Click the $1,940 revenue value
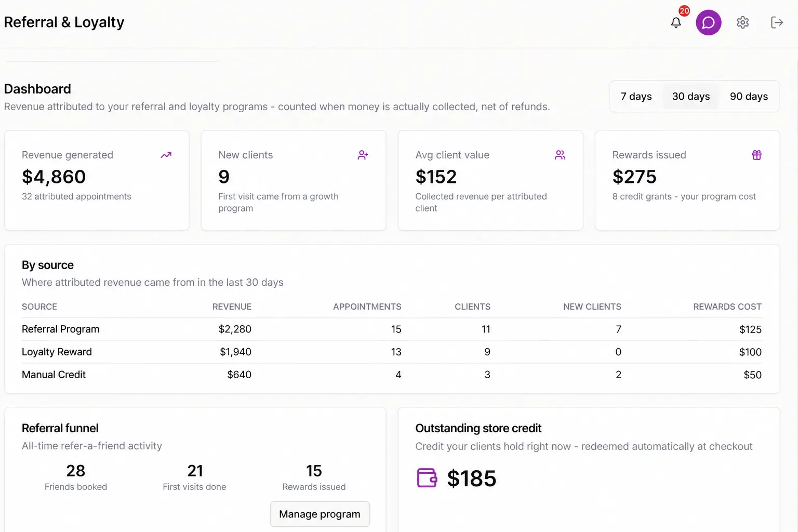798x532 pixels. pyautogui.click(x=235, y=352)
